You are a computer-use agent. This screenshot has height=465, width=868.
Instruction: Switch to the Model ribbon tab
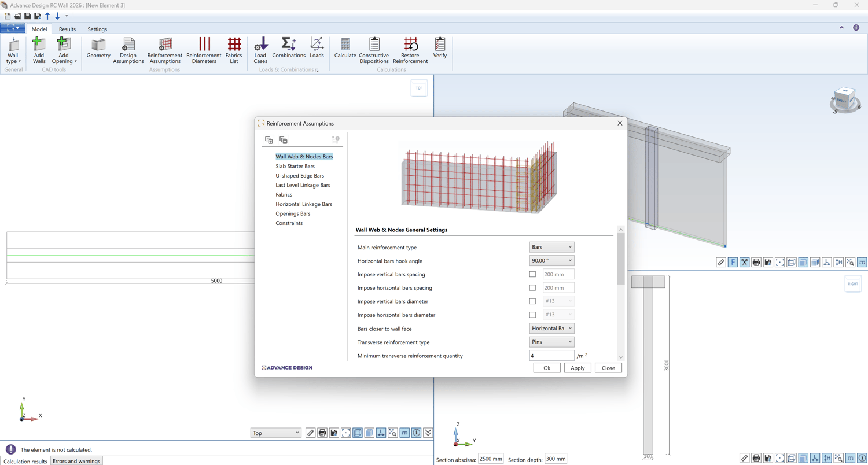(x=39, y=29)
